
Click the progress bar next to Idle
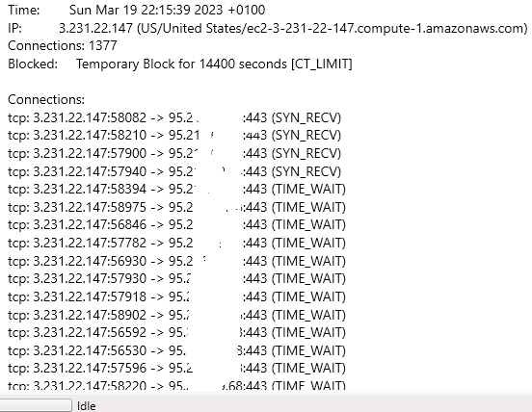tap(36, 405)
